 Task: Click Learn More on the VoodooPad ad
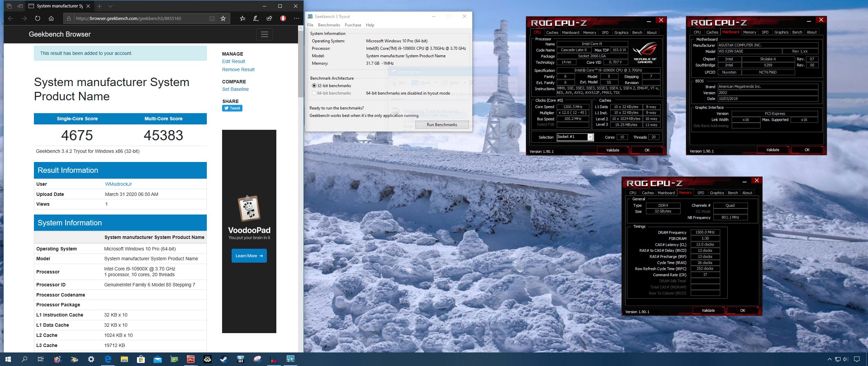coord(249,256)
